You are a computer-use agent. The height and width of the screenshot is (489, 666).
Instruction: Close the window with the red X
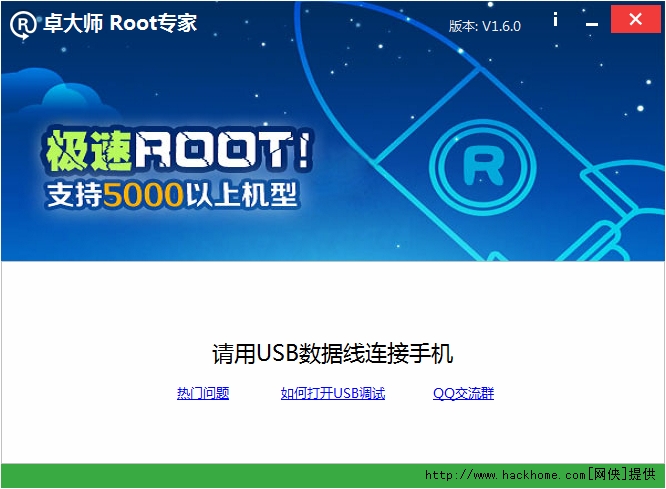click(x=635, y=19)
